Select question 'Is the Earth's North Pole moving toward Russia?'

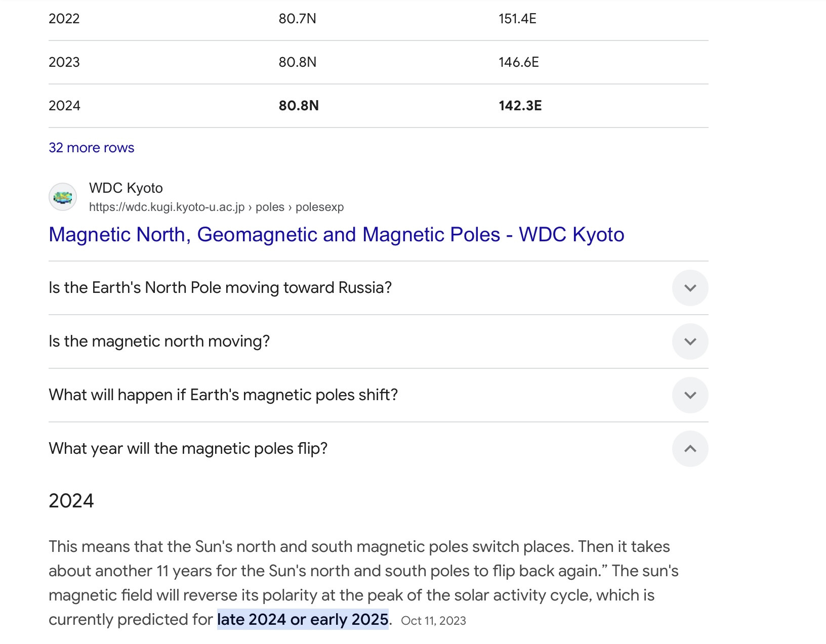point(220,288)
